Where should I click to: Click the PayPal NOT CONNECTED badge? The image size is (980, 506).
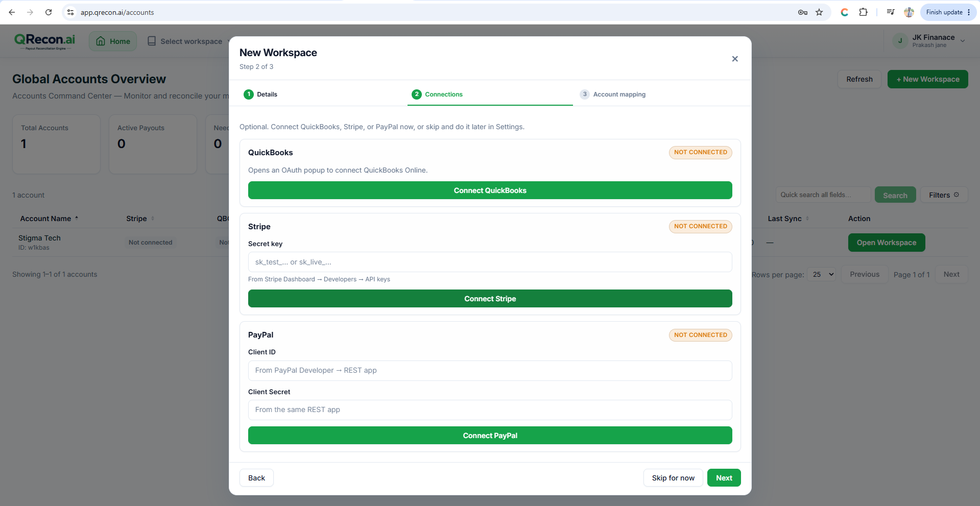click(x=700, y=335)
